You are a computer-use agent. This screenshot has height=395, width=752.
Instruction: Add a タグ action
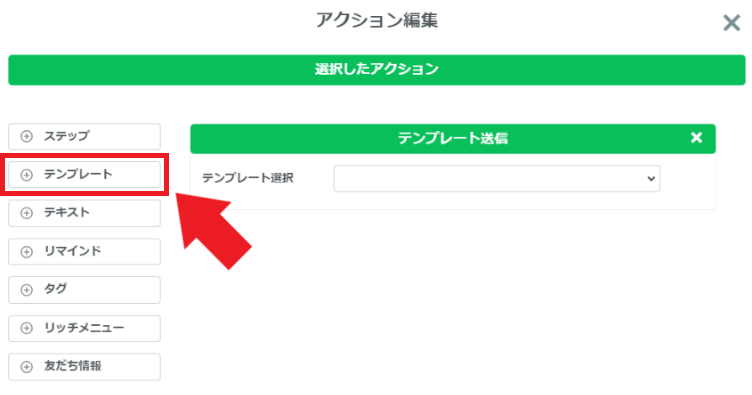tap(84, 290)
